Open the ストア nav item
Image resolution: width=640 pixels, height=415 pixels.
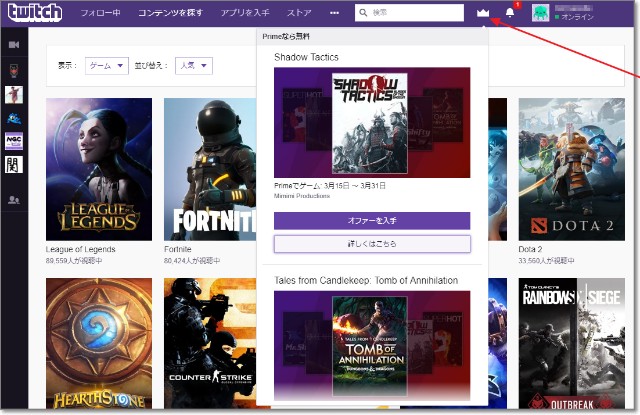299,14
